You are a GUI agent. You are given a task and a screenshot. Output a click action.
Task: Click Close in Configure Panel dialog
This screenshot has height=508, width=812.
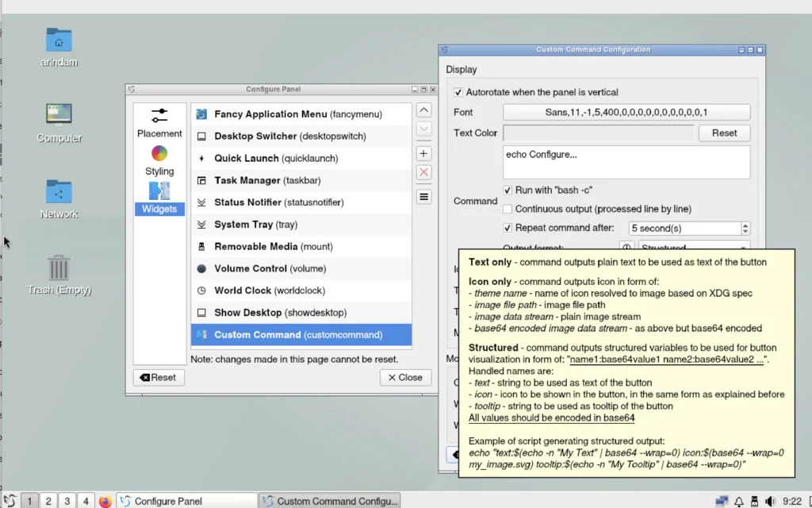(x=405, y=378)
